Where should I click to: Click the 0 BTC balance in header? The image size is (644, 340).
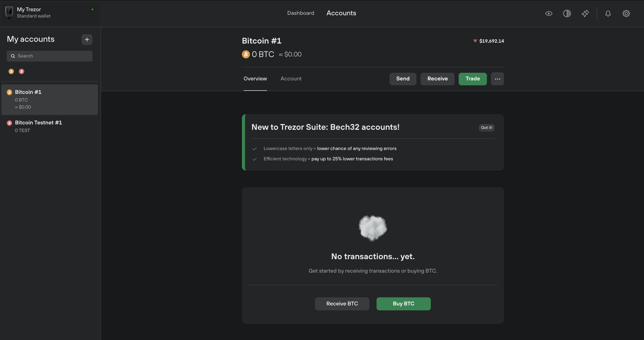click(x=263, y=54)
